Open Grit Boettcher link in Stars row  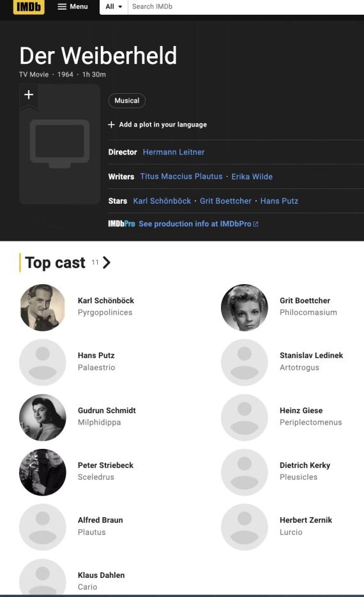[x=226, y=200]
